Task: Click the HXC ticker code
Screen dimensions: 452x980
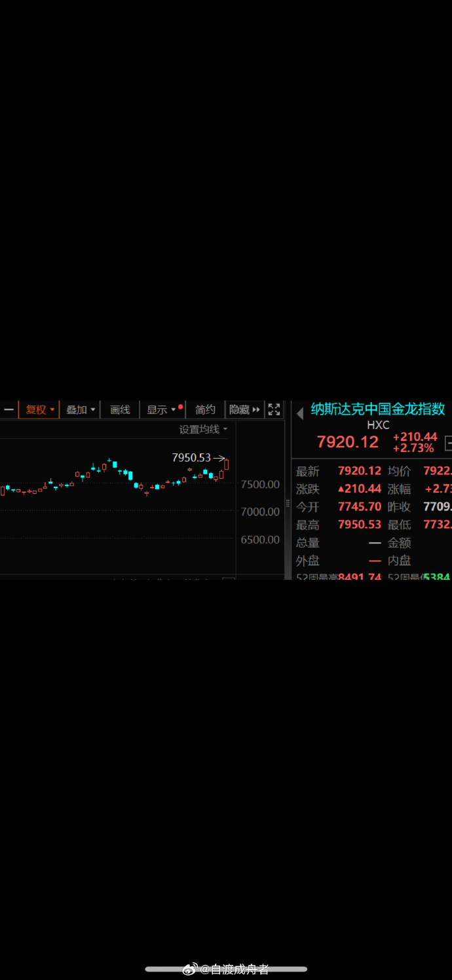Action: coord(378,425)
